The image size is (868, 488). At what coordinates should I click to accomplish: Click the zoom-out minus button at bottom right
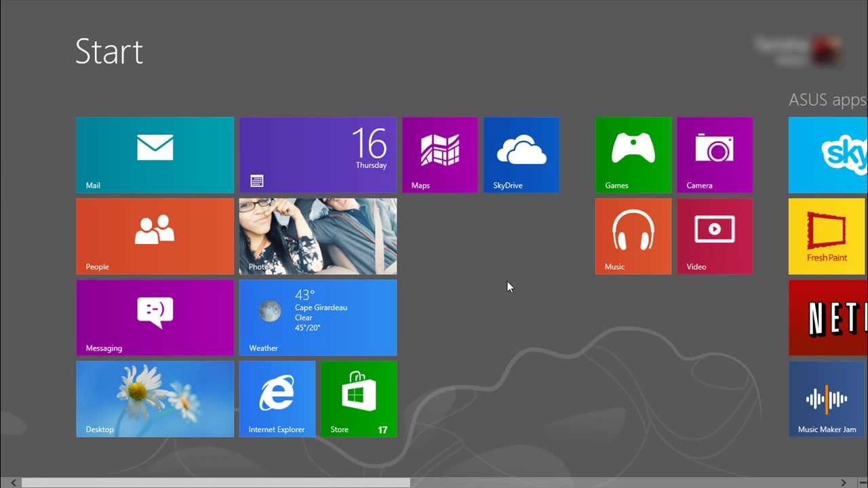[x=862, y=483]
